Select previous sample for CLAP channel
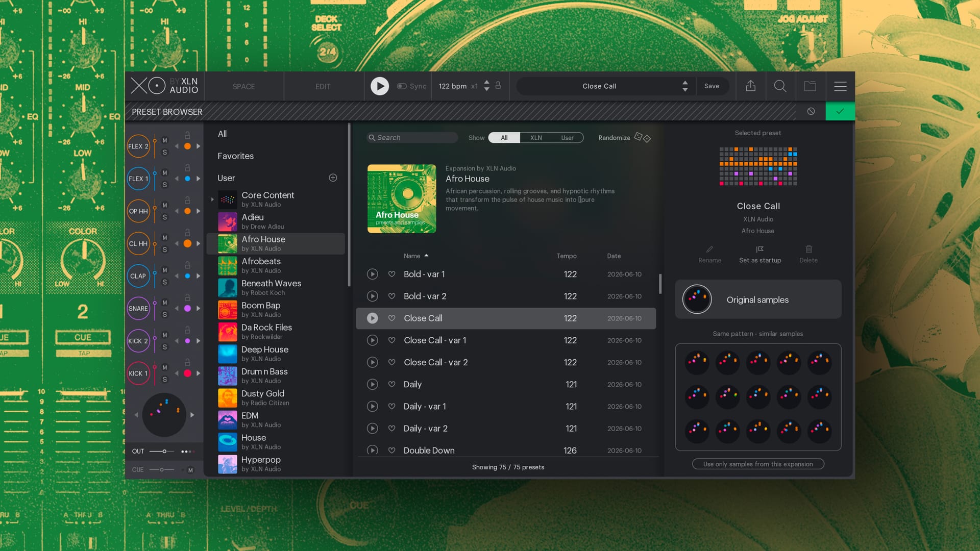 click(177, 276)
